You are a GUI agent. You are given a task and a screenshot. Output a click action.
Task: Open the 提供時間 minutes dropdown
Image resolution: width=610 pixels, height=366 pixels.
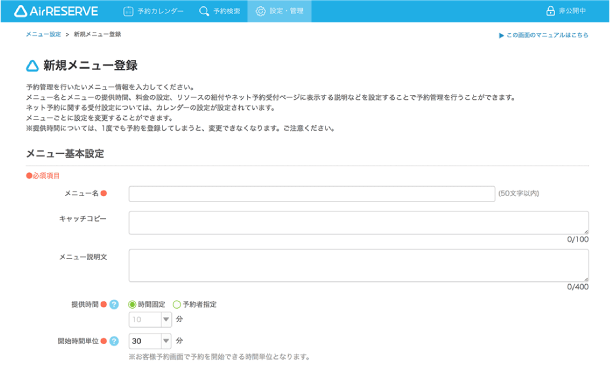coord(150,319)
